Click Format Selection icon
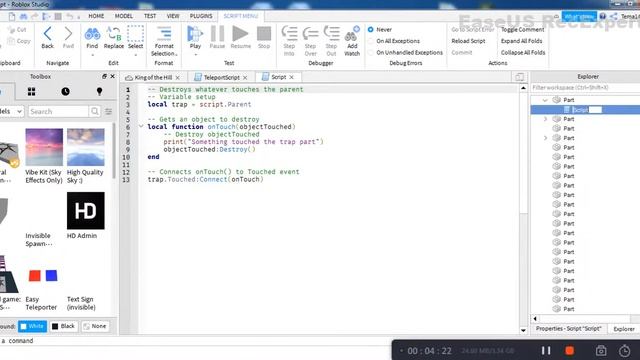The width and height of the screenshot is (640, 360). pyautogui.click(x=164, y=33)
